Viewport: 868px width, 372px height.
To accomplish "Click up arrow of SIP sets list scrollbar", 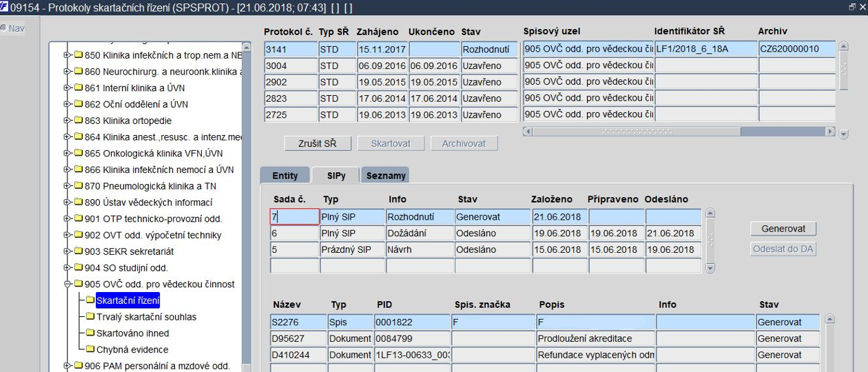I will [711, 214].
